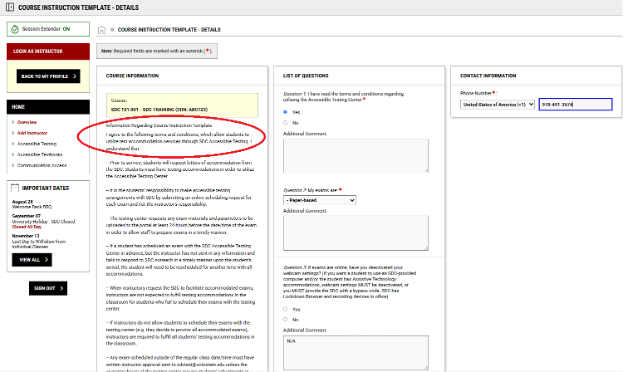This screenshot has width=624, height=372.
Task: Click the Home sidebar section header
Action: coord(48,107)
